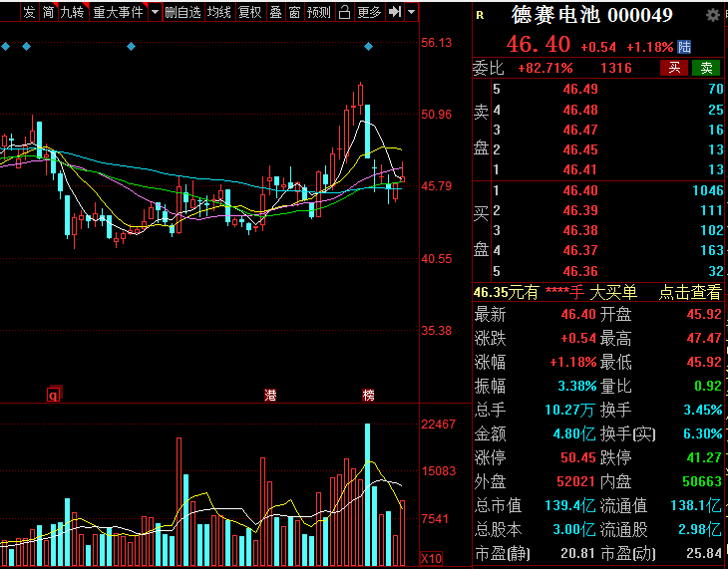
Task: Click the 发 toolbar button
Action: click(29, 12)
